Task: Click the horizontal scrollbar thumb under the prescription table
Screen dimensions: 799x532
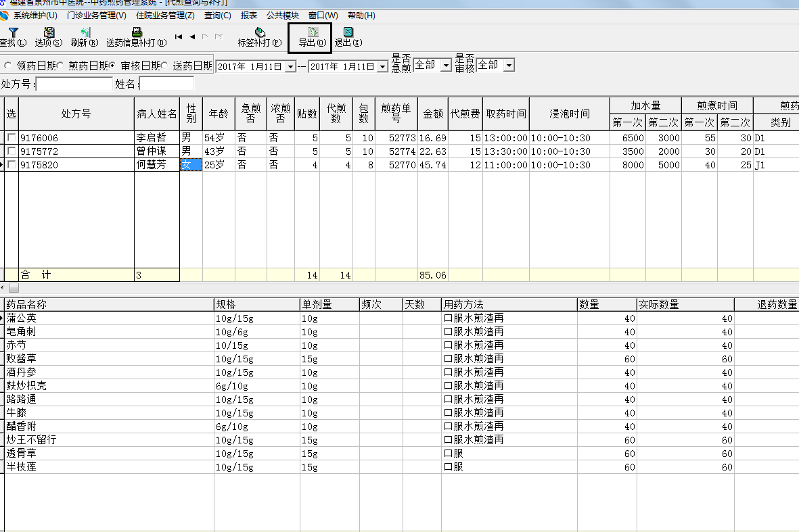Action: [x=14, y=288]
